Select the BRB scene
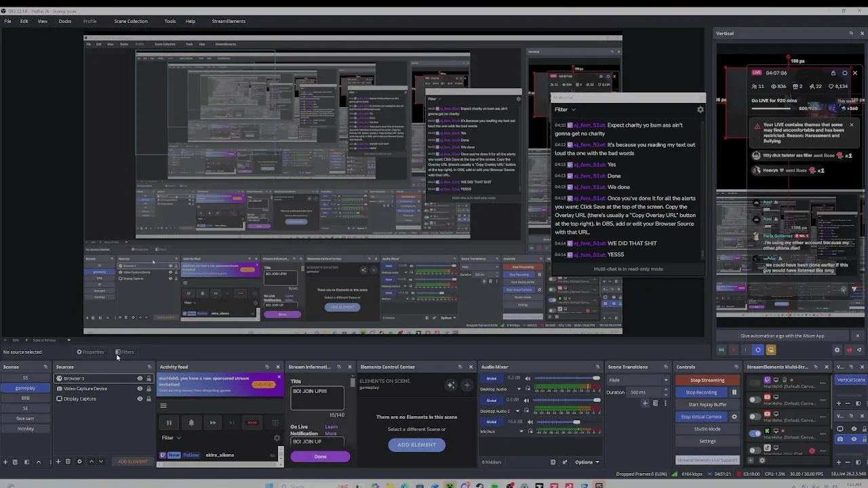 pos(25,399)
